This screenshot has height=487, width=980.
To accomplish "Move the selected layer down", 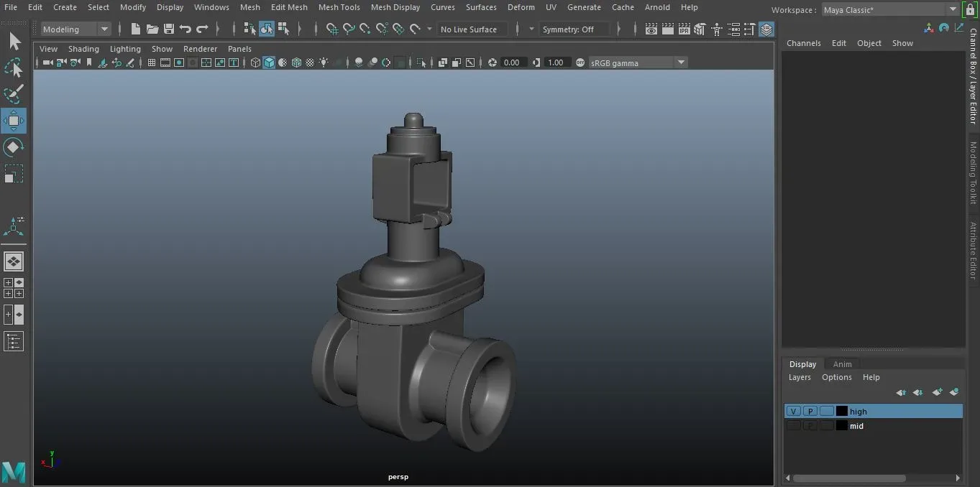I will click(917, 392).
